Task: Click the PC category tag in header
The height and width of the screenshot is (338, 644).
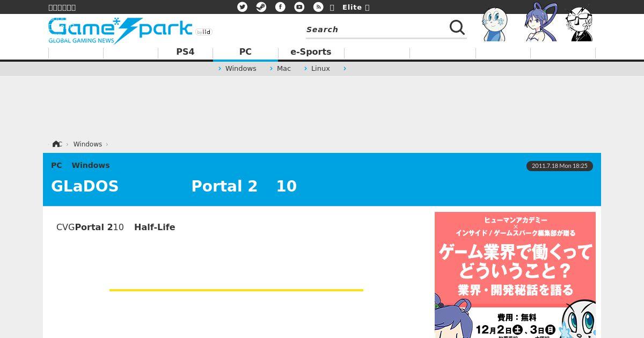Action: click(56, 165)
